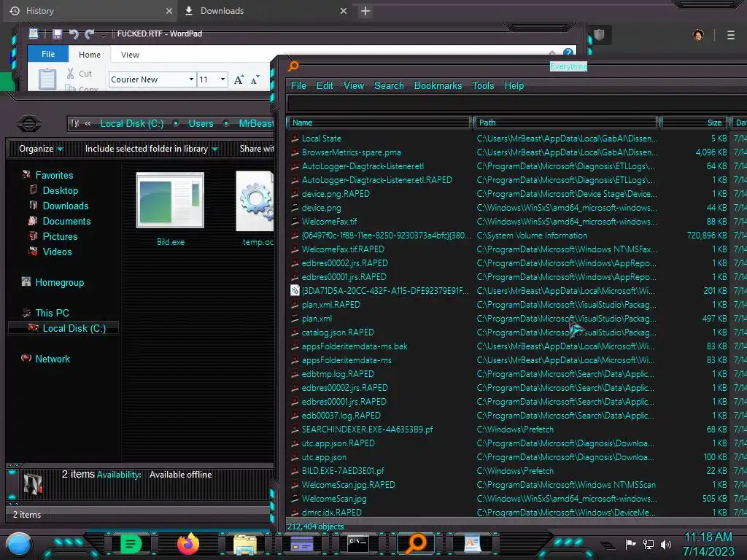Open Everything's Help menu
The image size is (747, 560).
click(x=514, y=86)
